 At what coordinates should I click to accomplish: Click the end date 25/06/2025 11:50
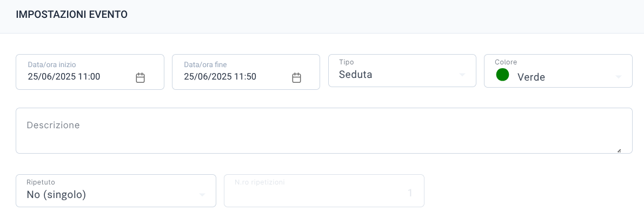coord(220,76)
